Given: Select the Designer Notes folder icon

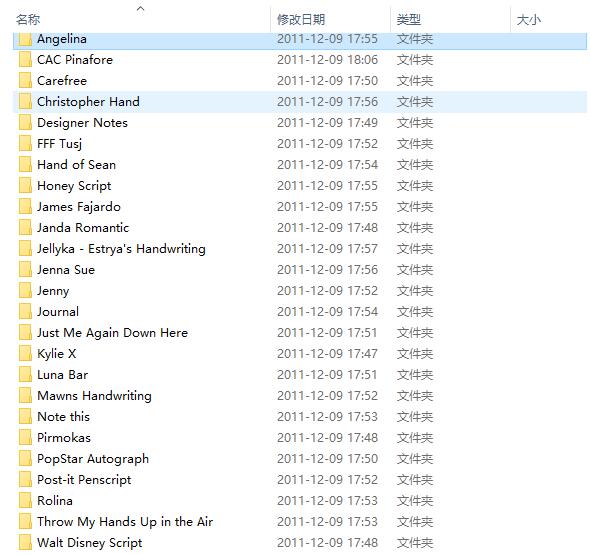Looking at the screenshot, I should coord(25,123).
